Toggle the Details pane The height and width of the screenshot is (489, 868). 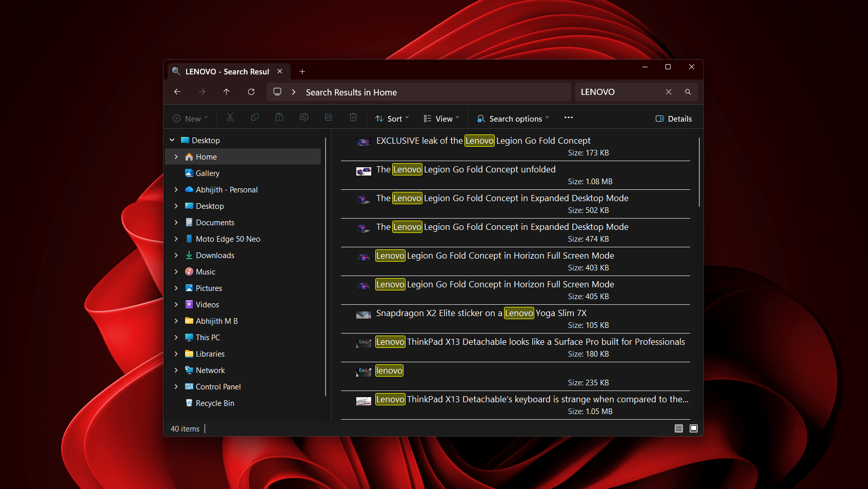(x=674, y=119)
